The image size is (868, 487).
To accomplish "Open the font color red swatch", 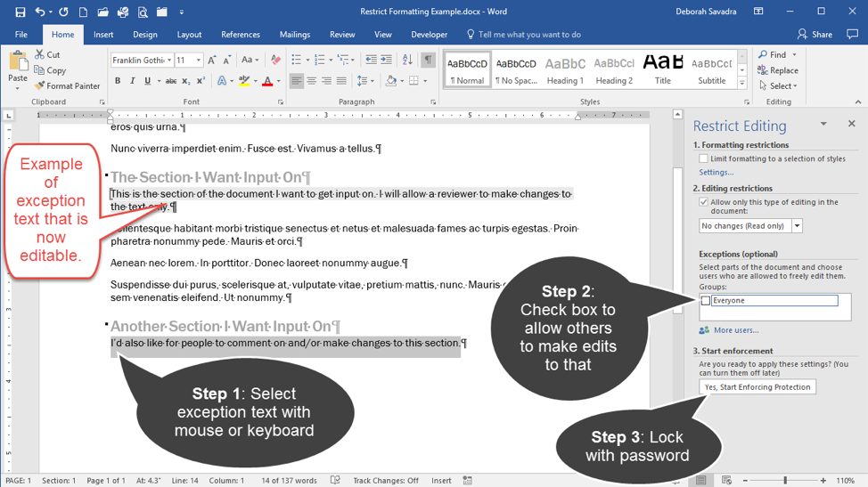I will tap(267, 81).
